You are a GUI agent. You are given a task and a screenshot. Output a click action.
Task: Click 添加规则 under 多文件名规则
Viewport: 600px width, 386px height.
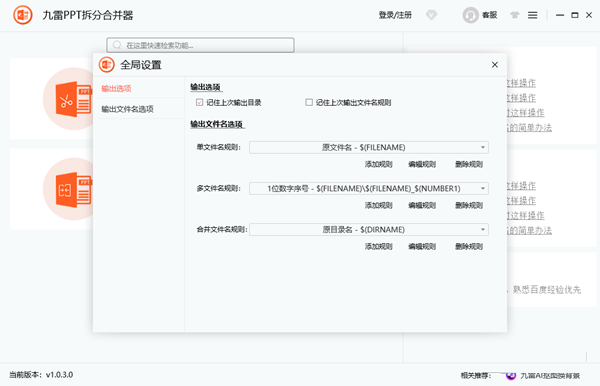[378, 205]
